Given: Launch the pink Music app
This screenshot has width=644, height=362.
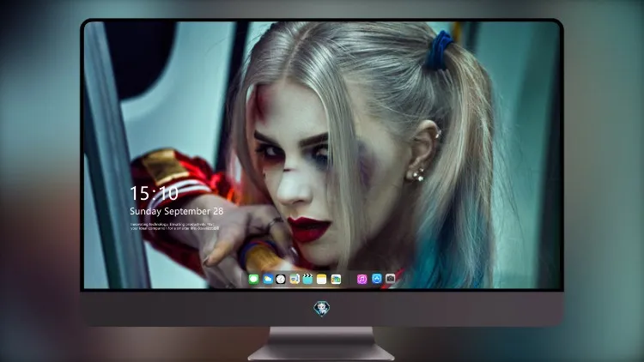Looking at the screenshot, I should pos(361,279).
